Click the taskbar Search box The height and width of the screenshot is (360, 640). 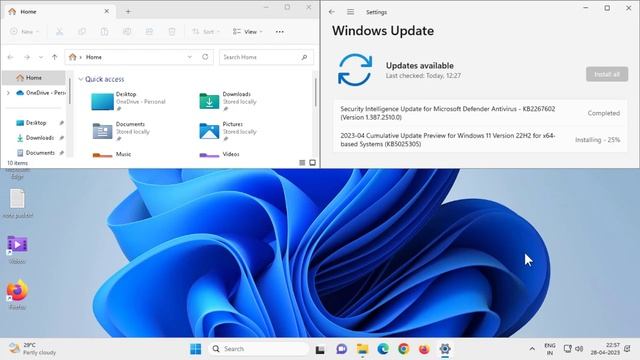(x=259, y=349)
